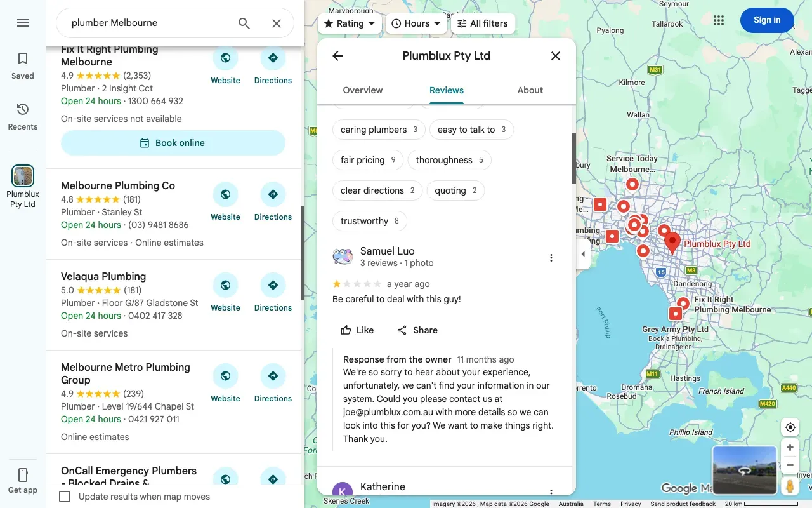This screenshot has width=812, height=508.
Task: Close the Plumblux Pty Ltd panel
Action: [x=556, y=56]
